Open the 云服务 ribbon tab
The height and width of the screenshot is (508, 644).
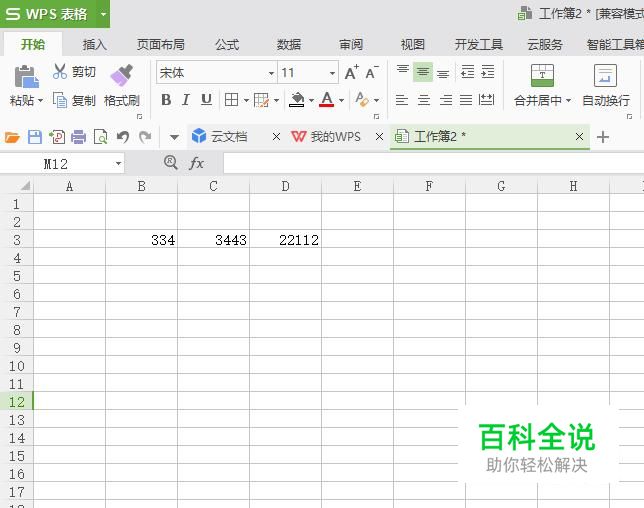click(x=545, y=44)
